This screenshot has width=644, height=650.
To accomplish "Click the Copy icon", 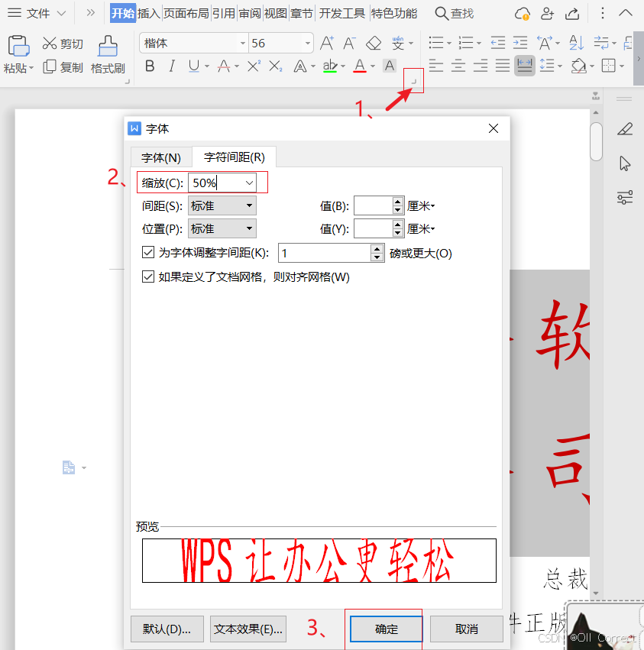I will pyautogui.click(x=50, y=66).
